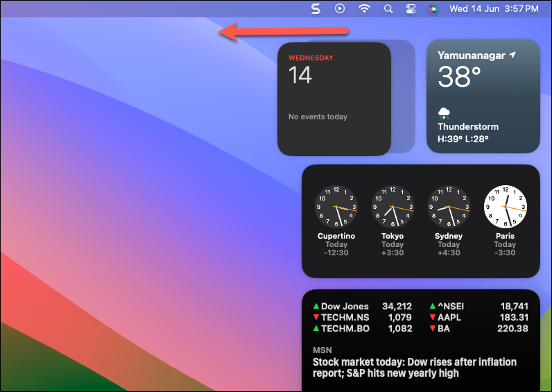Image resolution: width=552 pixels, height=392 pixels.
Task: Click the 220.38 BA price
Action: coord(512,328)
